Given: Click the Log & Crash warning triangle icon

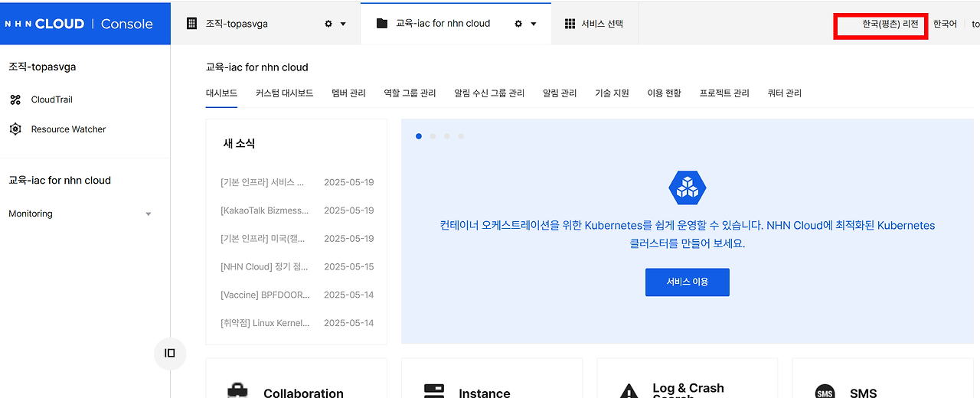Looking at the screenshot, I should (x=629, y=391).
